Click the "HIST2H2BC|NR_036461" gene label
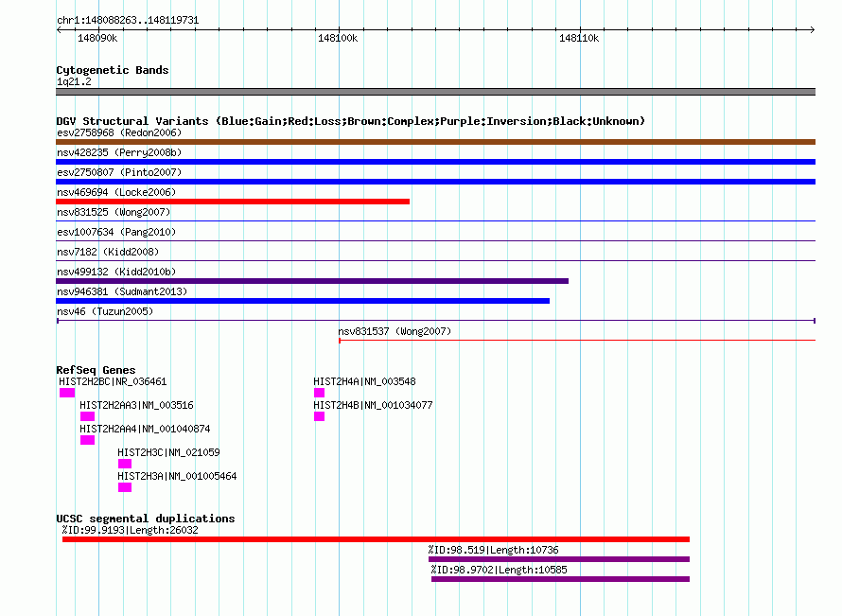The height and width of the screenshot is (616, 842). click(113, 382)
